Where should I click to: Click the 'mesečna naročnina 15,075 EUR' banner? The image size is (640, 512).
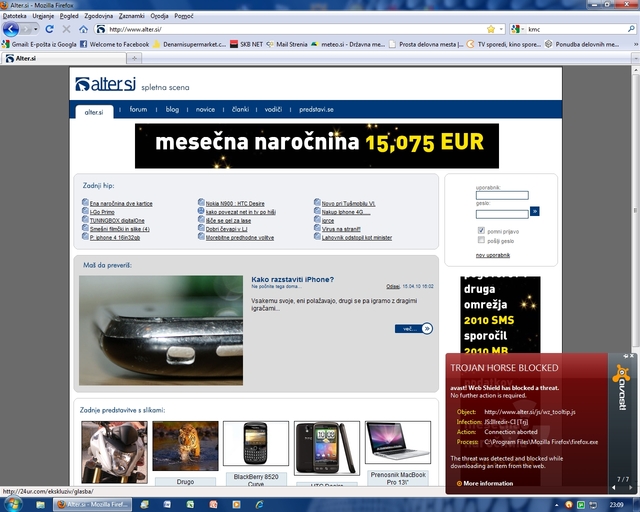click(x=317, y=146)
